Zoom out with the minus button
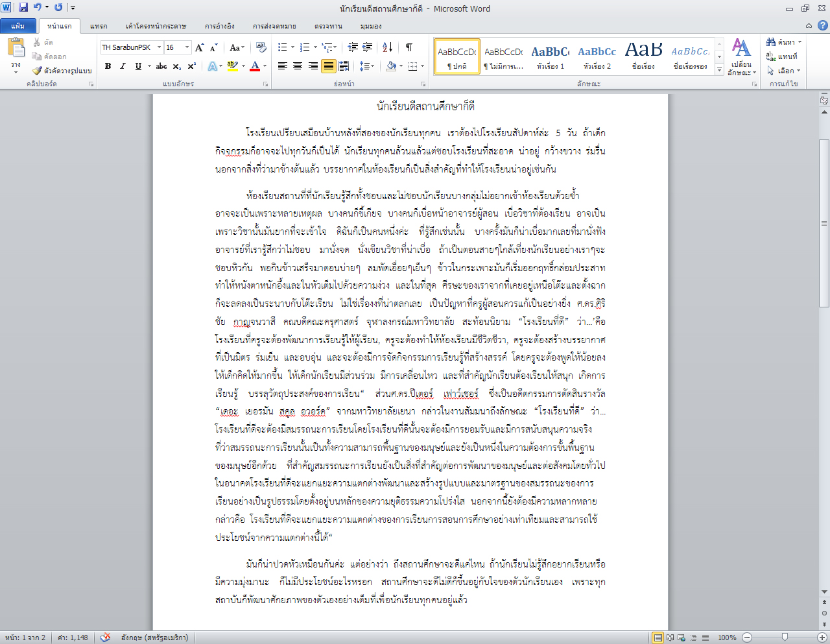 [x=747, y=638]
